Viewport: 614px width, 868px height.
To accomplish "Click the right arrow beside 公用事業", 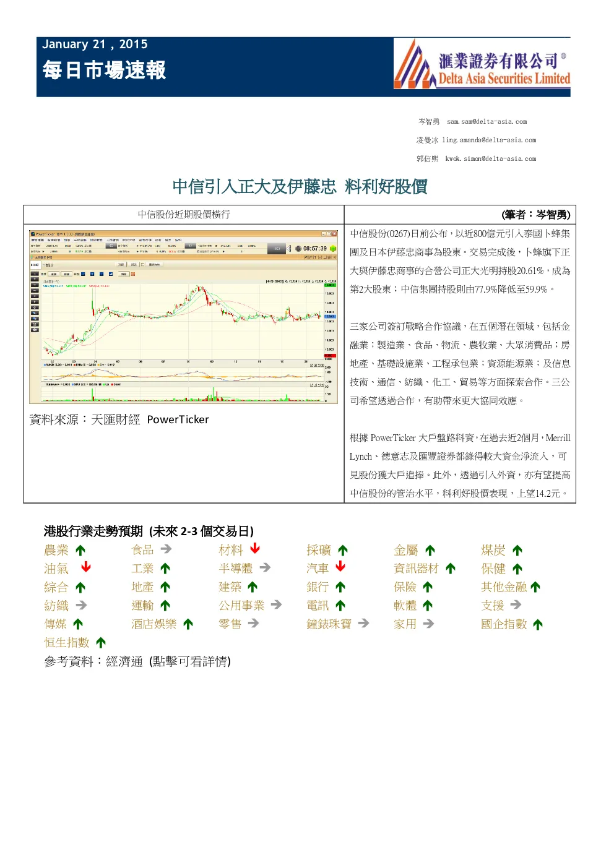I will 276,605.
